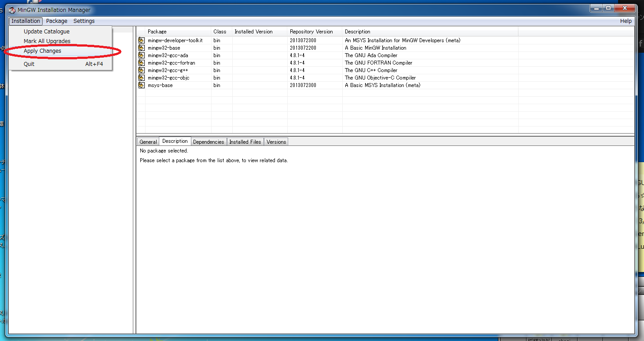This screenshot has height=341, width=644.
Task: Sort by the Repository Version column header
Action: point(315,32)
